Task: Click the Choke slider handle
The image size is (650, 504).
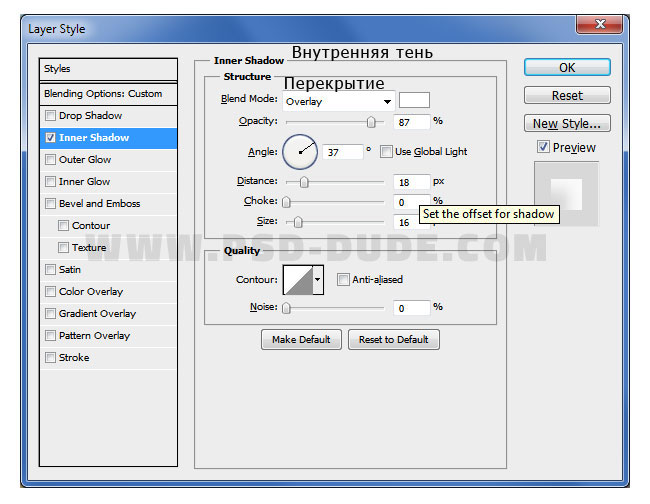Action: click(286, 202)
